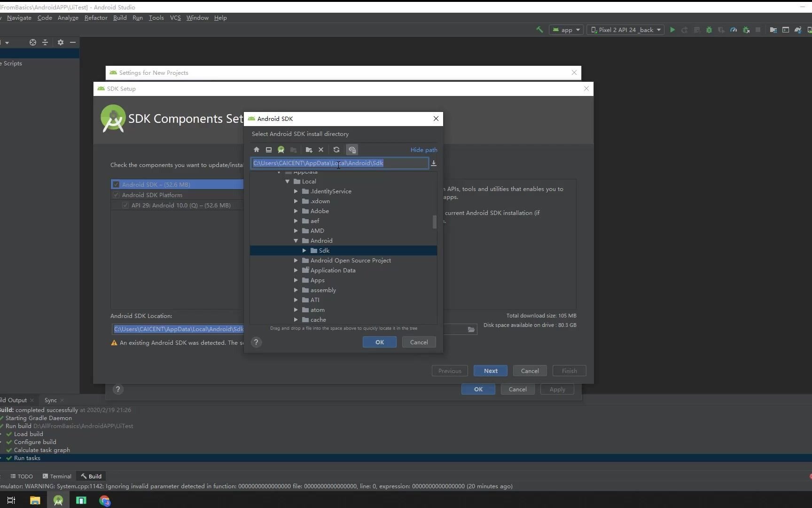Viewport: 812px width, 508px height.
Task: Click the path history download-arrow icon
Action: click(434, 163)
